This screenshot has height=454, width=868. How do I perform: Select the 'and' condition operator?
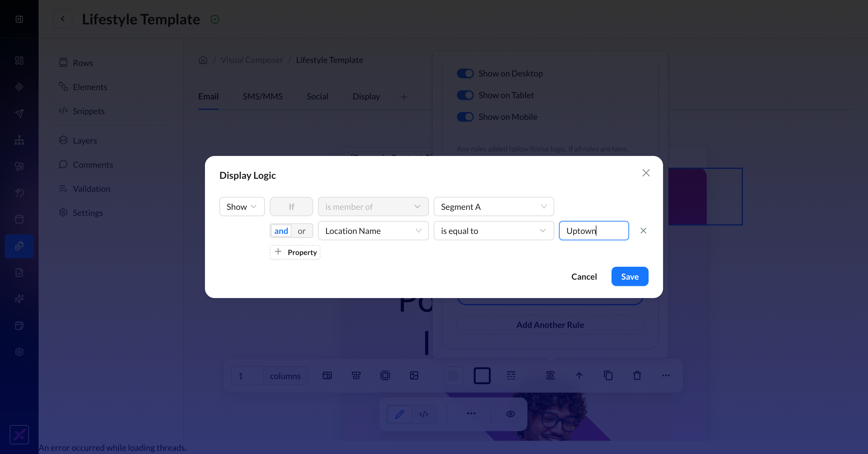[281, 231]
